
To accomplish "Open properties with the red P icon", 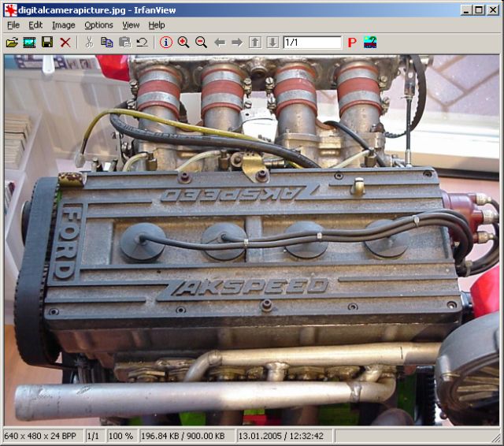I will (x=352, y=43).
